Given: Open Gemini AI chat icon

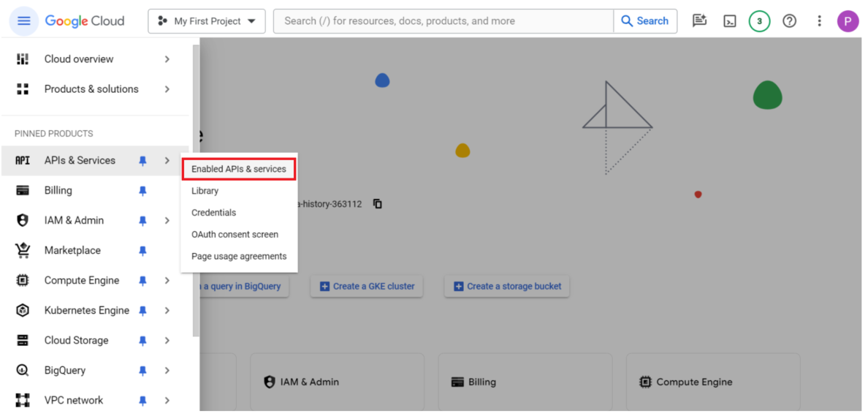Looking at the screenshot, I should point(700,21).
